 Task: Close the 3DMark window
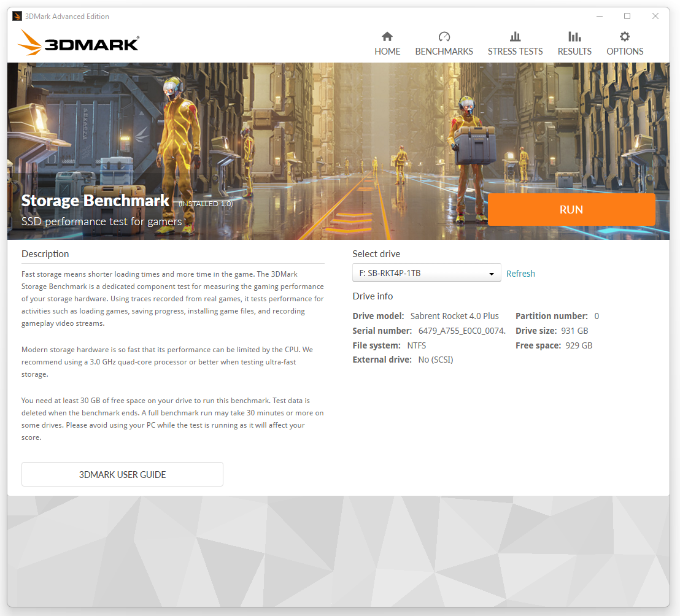(x=655, y=16)
